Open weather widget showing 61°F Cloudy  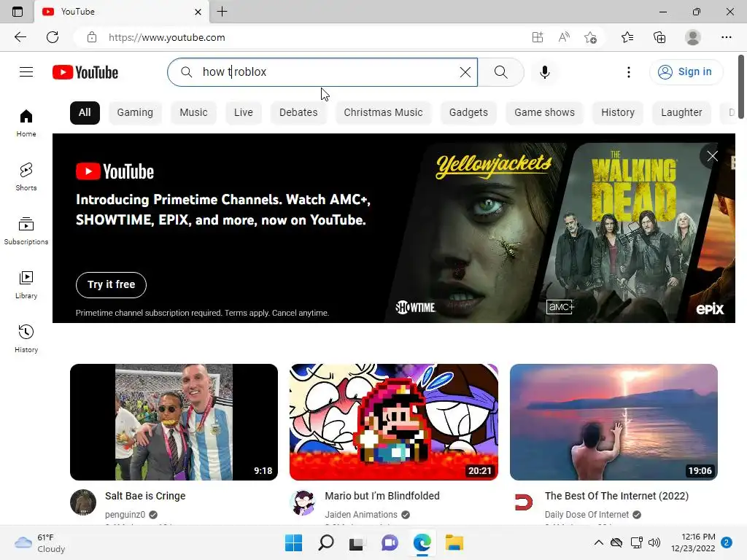tap(39, 542)
